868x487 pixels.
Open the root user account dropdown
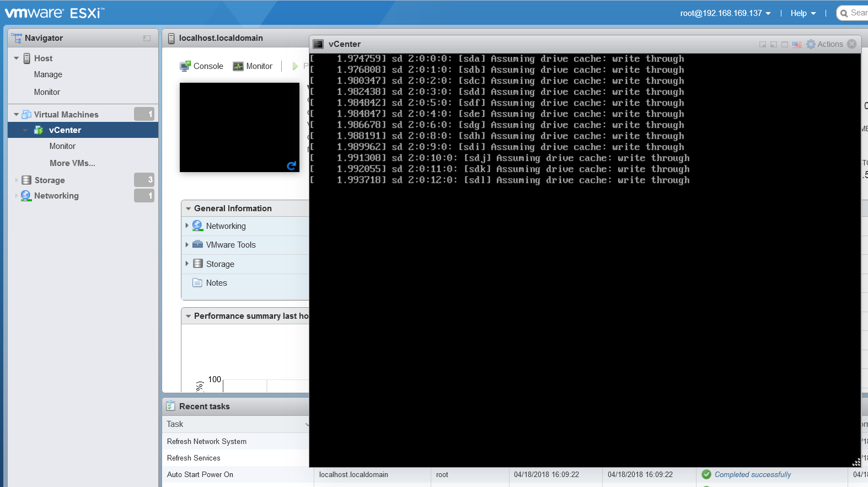725,13
